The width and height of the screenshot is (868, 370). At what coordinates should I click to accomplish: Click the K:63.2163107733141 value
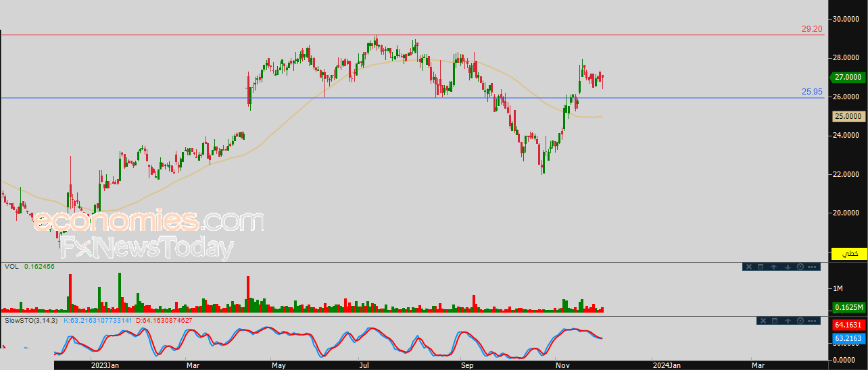coord(99,320)
